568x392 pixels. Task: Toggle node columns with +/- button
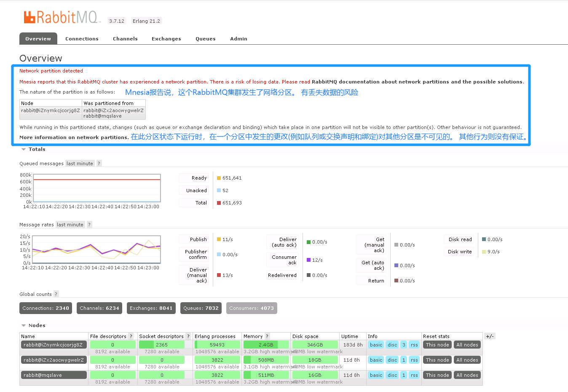490,336
